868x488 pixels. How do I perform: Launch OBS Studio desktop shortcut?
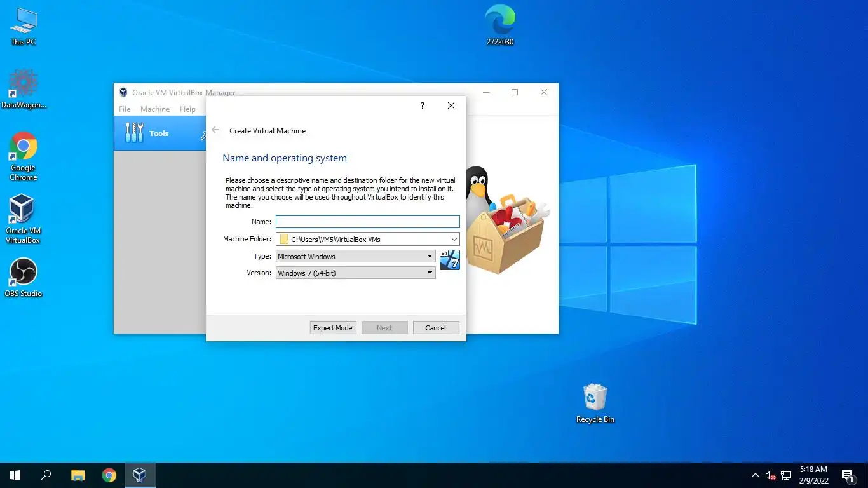click(24, 278)
